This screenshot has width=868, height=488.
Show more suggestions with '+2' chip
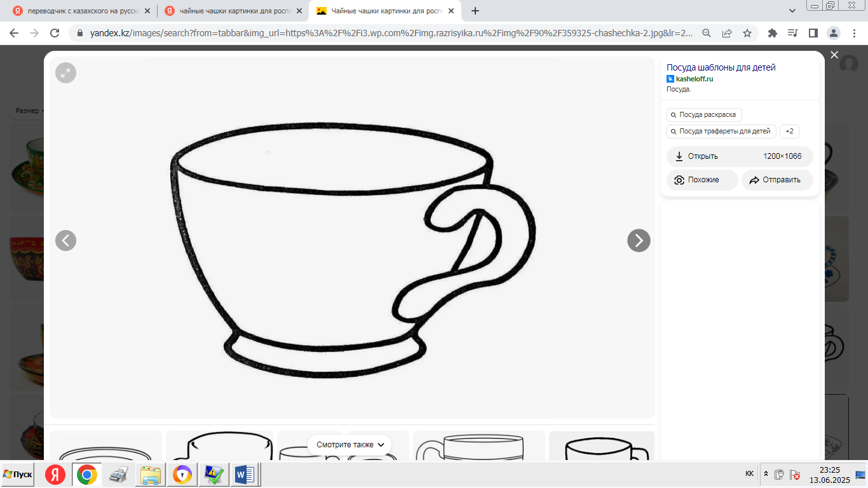(789, 132)
